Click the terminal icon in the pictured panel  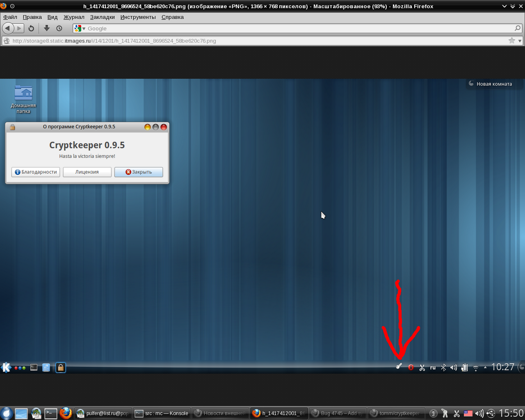34,367
